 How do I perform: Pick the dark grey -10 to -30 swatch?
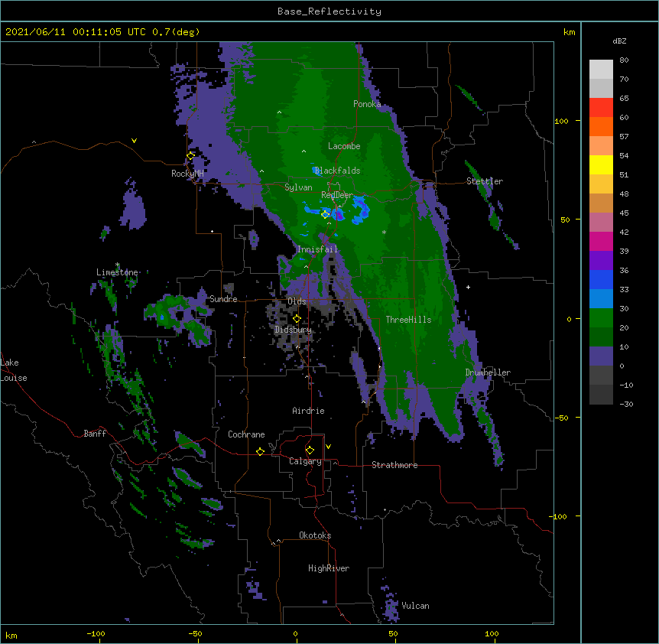pos(601,395)
